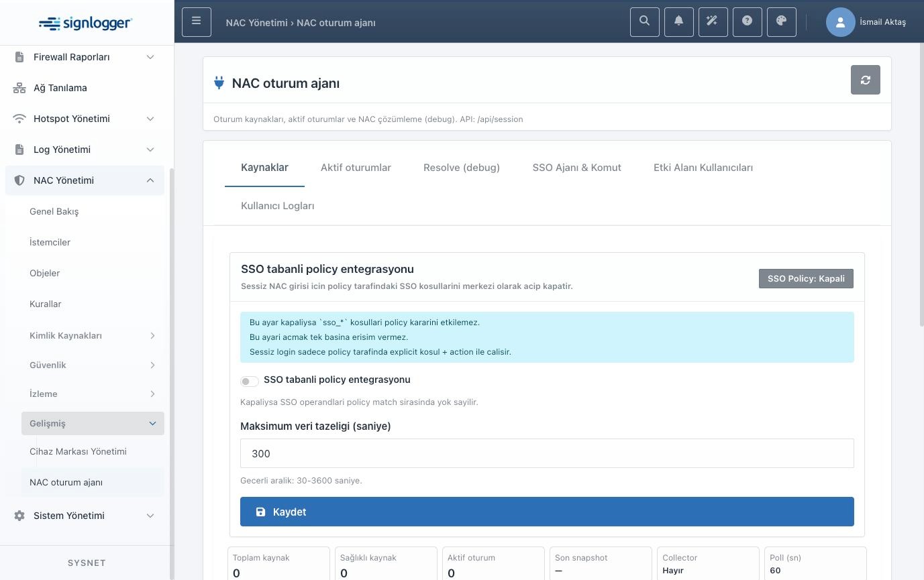Image resolution: width=924 pixels, height=580 pixels.
Task: Click the plug icon beside page title
Action: 219,83
